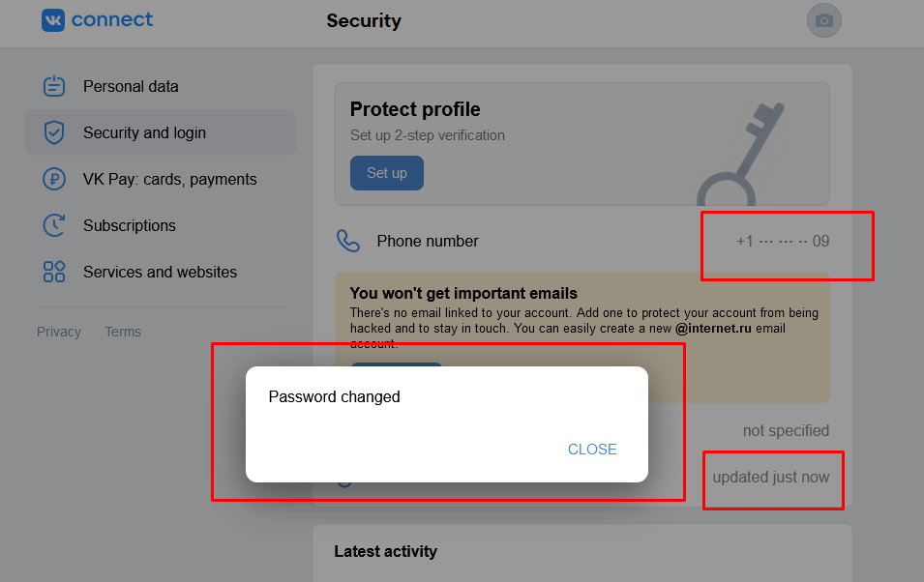Go to Services and websites label

(x=160, y=272)
